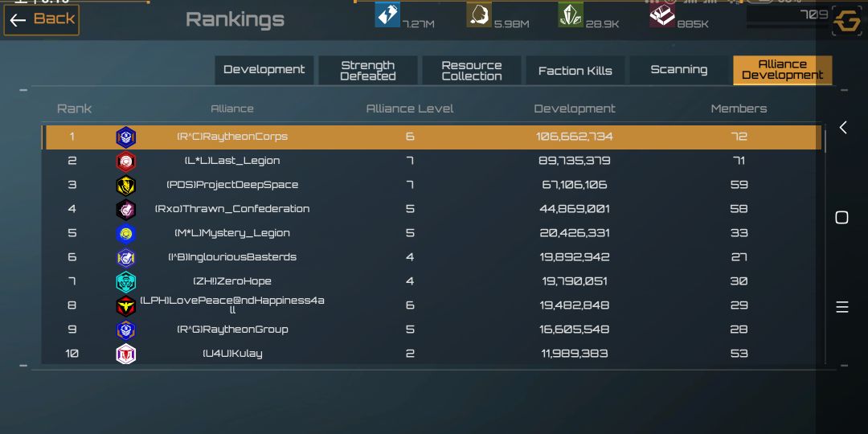Click the Rankings page title
This screenshot has width=868, height=434.
point(235,19)
